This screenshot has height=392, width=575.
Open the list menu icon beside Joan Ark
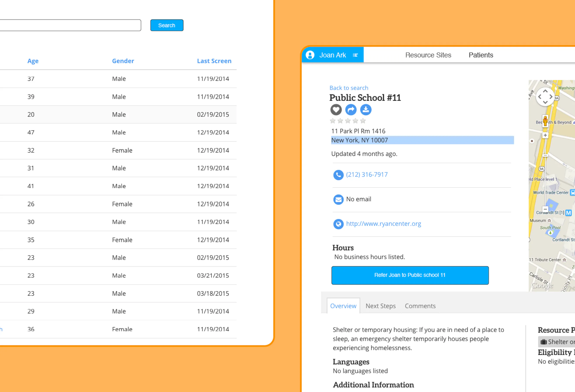click(355, 55)
